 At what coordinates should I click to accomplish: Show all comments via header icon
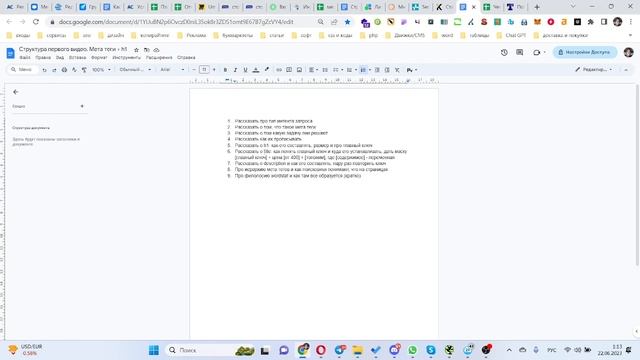[520, 52]
